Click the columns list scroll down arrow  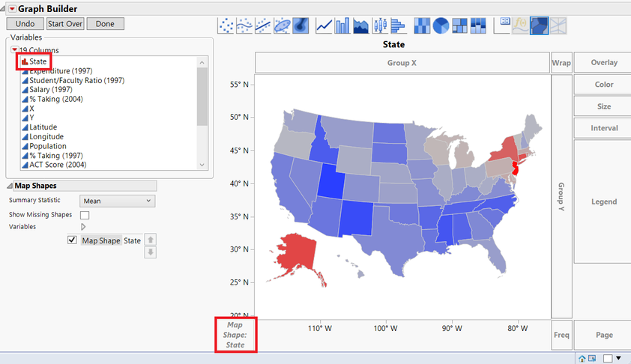pyautogui.click(x=202, y=165)
